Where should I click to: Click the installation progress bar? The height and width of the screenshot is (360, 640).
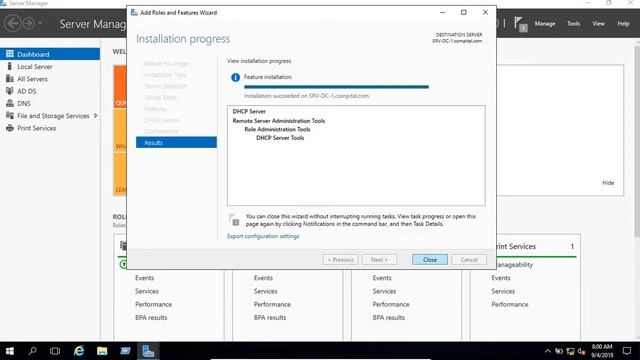(336, 87)
